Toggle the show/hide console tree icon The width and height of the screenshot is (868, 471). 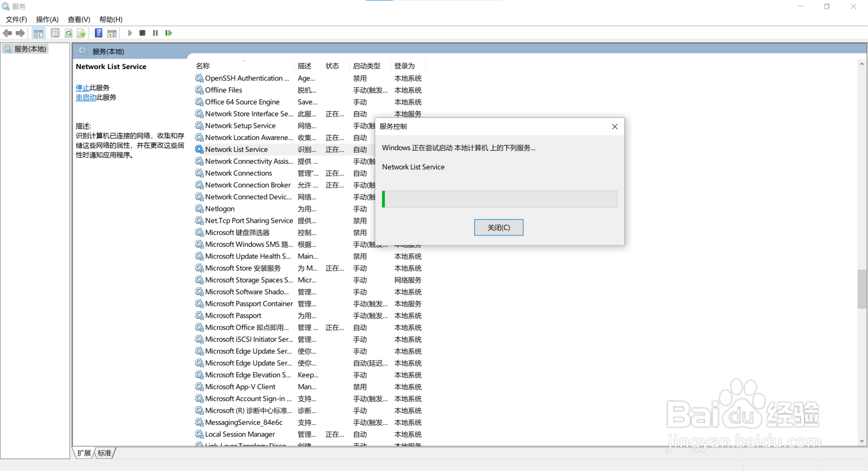tap(38, 33)
